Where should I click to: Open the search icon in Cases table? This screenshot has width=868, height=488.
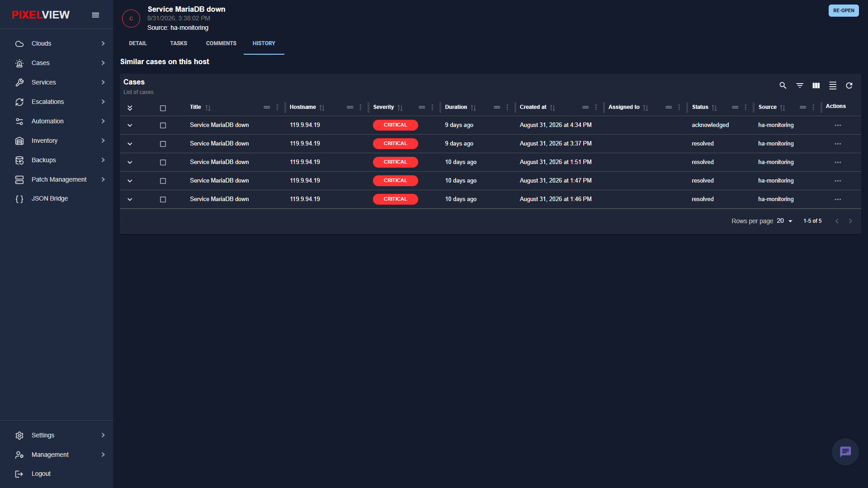(783, 85)
